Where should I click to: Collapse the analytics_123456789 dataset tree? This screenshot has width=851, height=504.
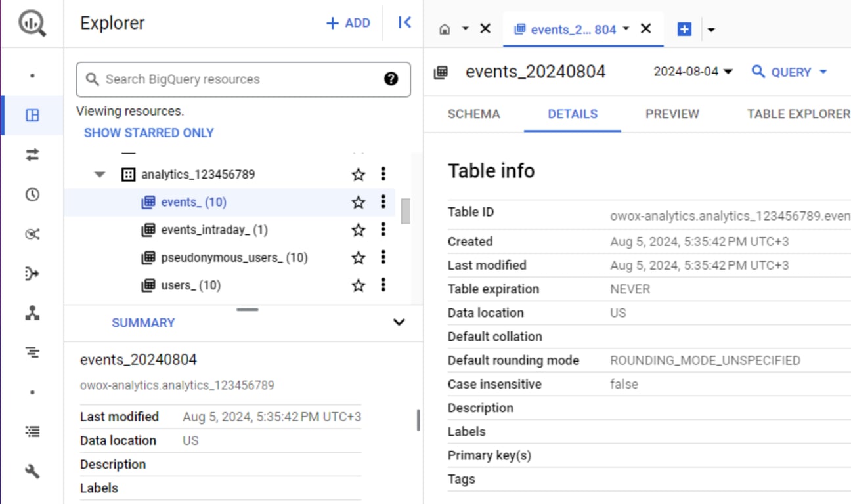pos(100,175)
